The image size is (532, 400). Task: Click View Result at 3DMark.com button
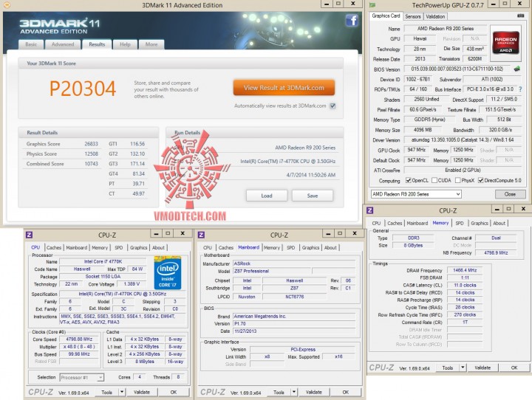284,88
